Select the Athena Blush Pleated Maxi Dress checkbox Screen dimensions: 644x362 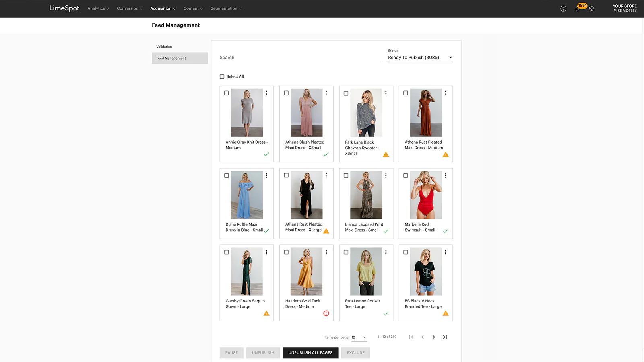(286, 93)
